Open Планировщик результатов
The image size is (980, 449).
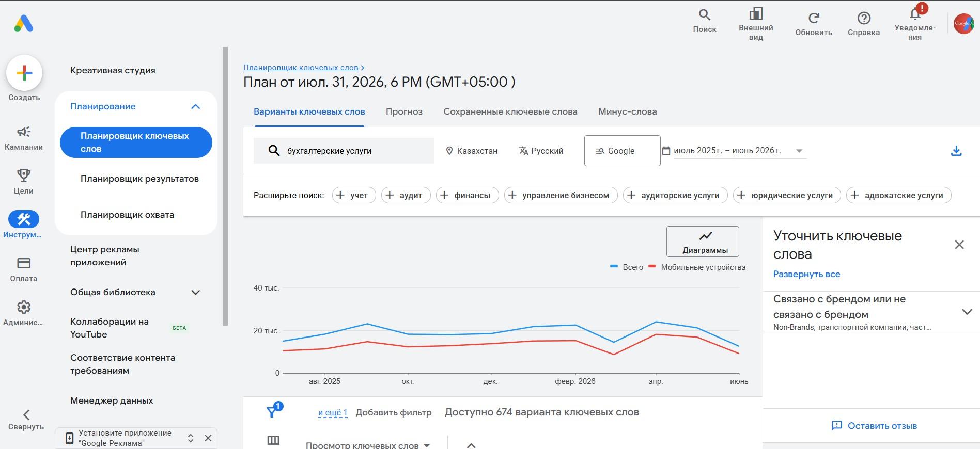click(x=139, y=179)
